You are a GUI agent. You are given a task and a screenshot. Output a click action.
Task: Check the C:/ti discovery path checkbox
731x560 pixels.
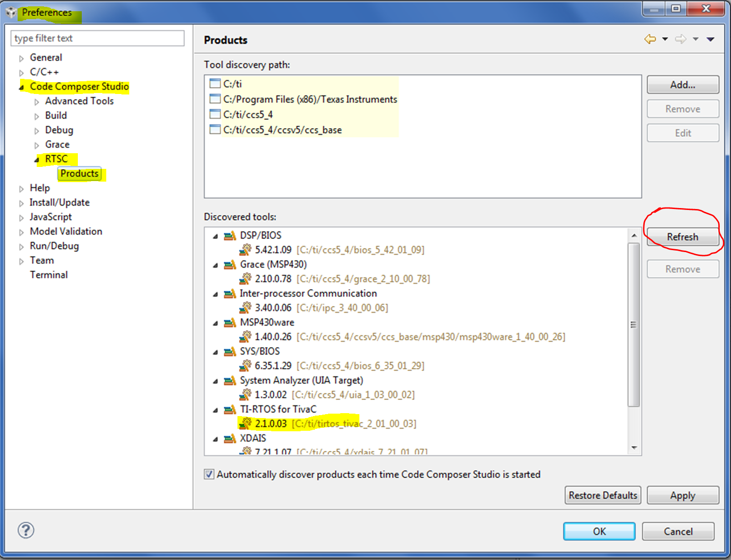(x=215, y=84)
